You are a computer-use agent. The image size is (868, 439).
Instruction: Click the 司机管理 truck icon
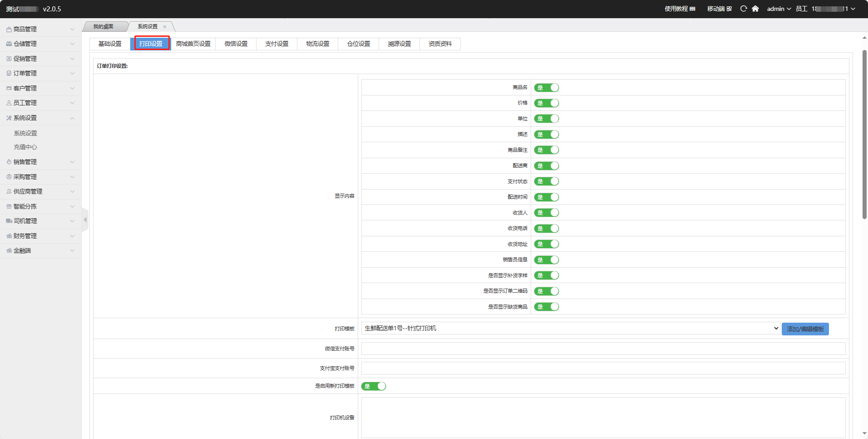click(9, 221)
